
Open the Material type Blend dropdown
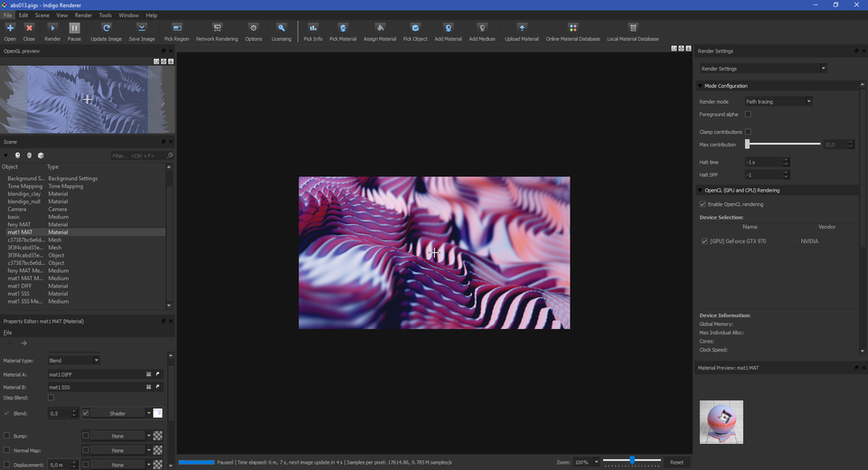[72, 360]
